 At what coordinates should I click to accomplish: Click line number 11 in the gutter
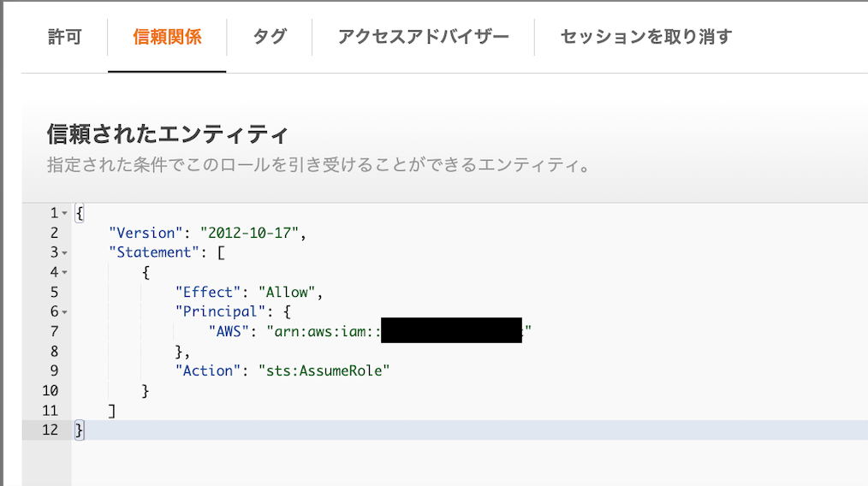click(x=50, y=411)
